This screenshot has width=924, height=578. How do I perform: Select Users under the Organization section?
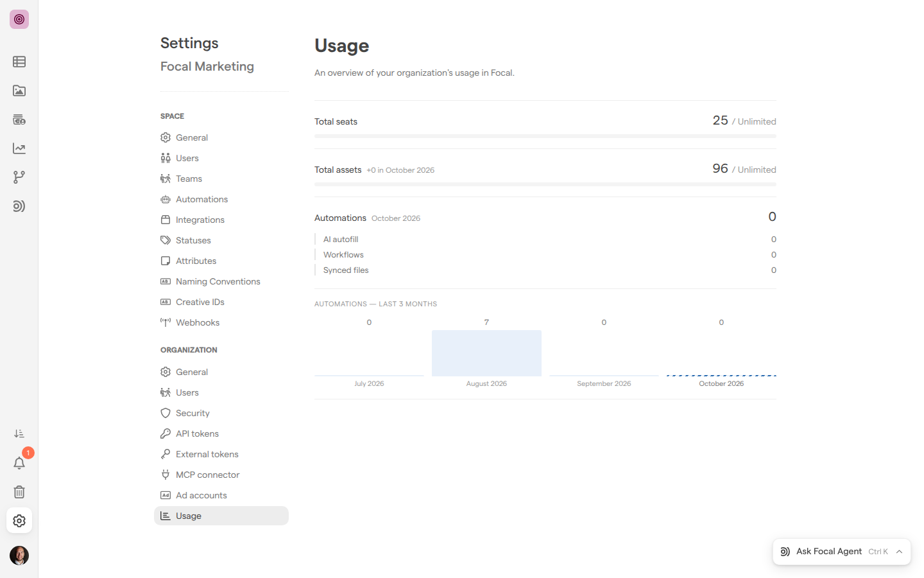pos(221,392)
